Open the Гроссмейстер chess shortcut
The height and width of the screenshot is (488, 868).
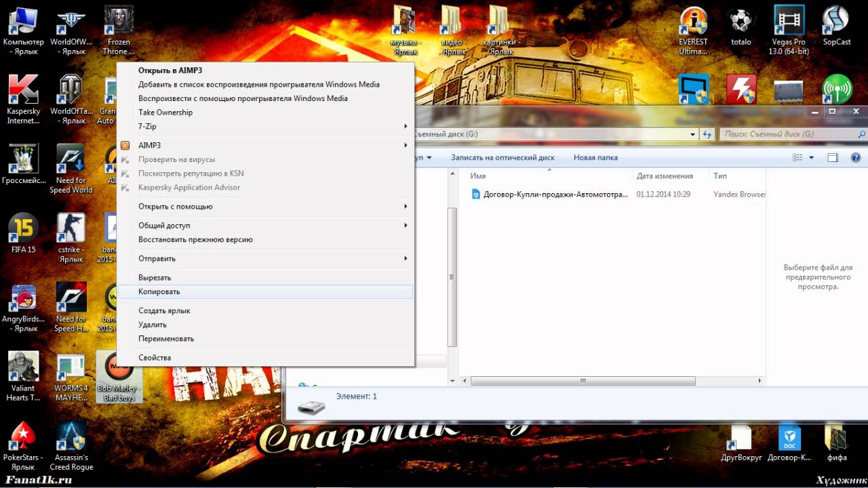(23, 165)
